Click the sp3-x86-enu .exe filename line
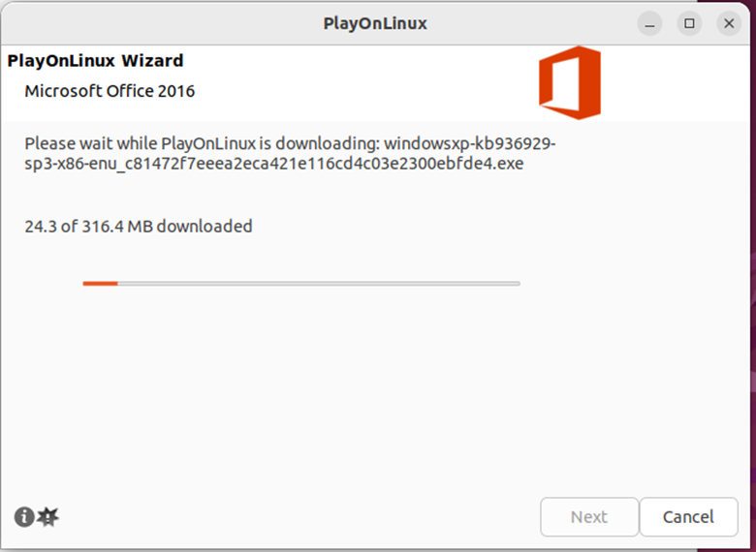 click(x=273, y=164)
